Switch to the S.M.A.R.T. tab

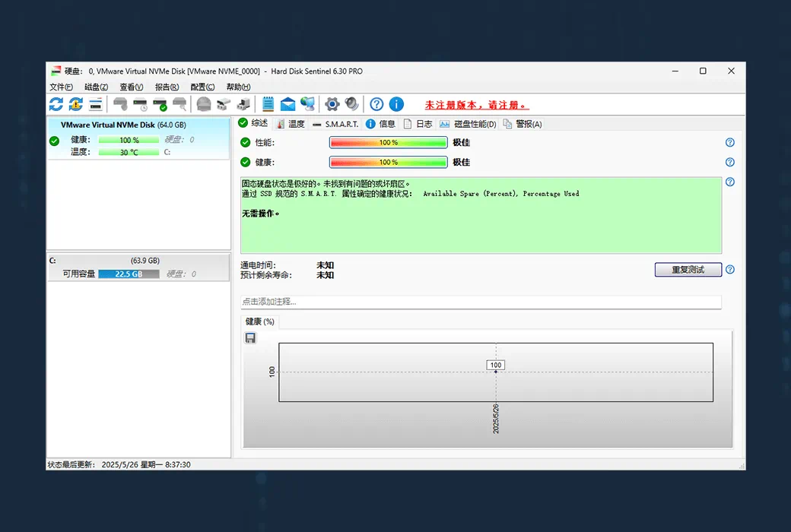[335, 124]
